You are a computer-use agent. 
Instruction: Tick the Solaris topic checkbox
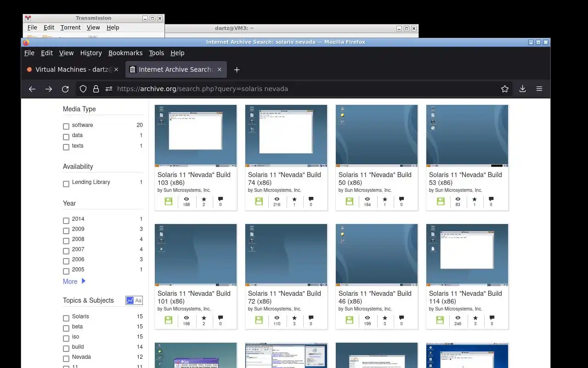point(66,318)
